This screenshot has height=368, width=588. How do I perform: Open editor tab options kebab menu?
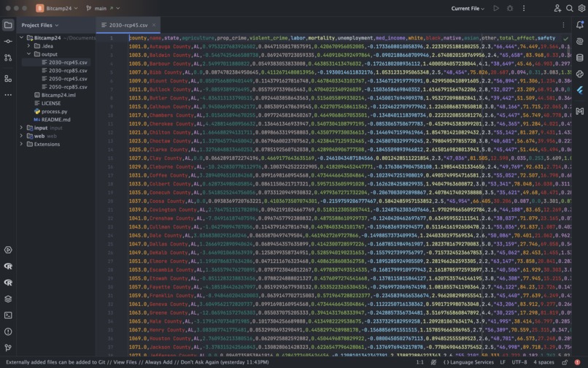click(563, 25)
